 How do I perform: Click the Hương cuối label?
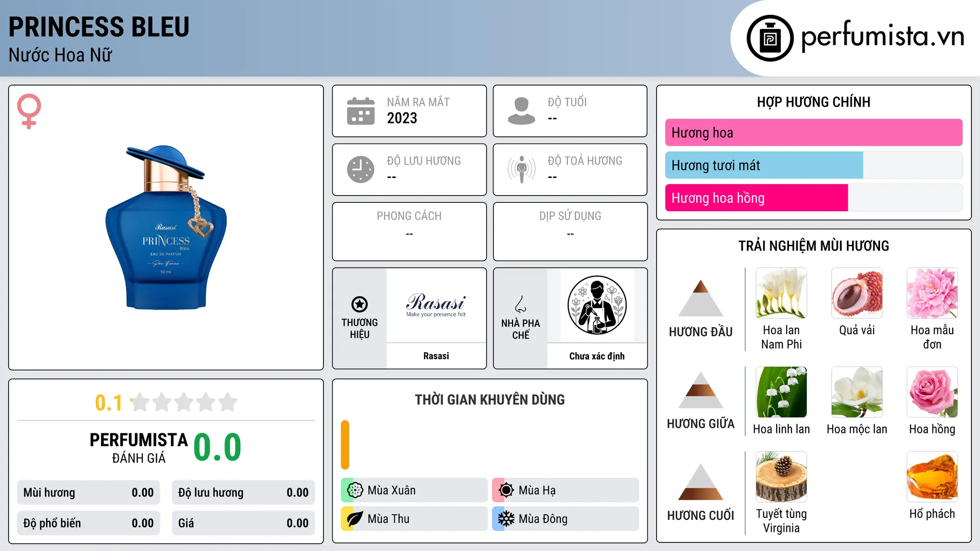click(x=701, y=515)
